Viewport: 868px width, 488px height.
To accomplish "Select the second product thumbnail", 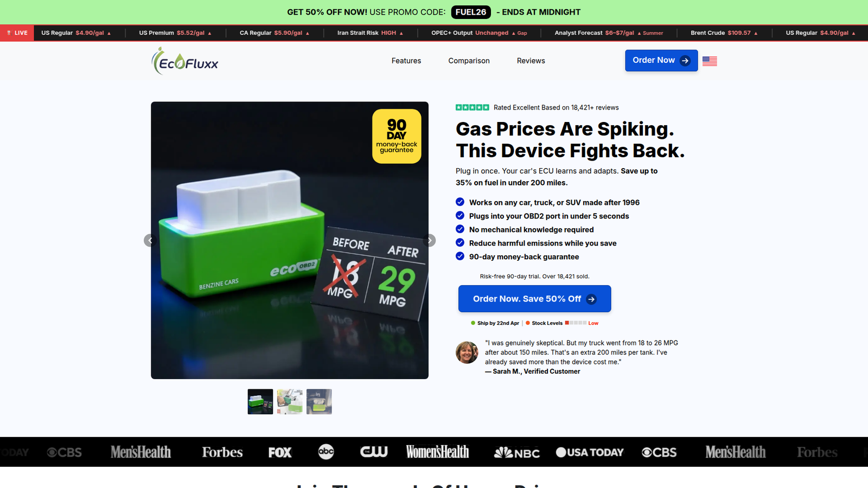I will coord(290,402).
